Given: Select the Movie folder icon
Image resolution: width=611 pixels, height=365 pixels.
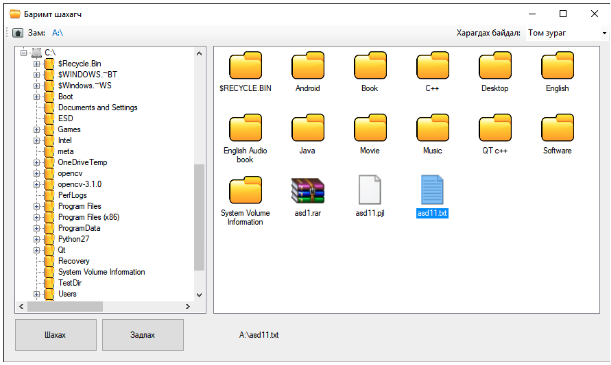Looking at the screenshot, I should point(370,128).
